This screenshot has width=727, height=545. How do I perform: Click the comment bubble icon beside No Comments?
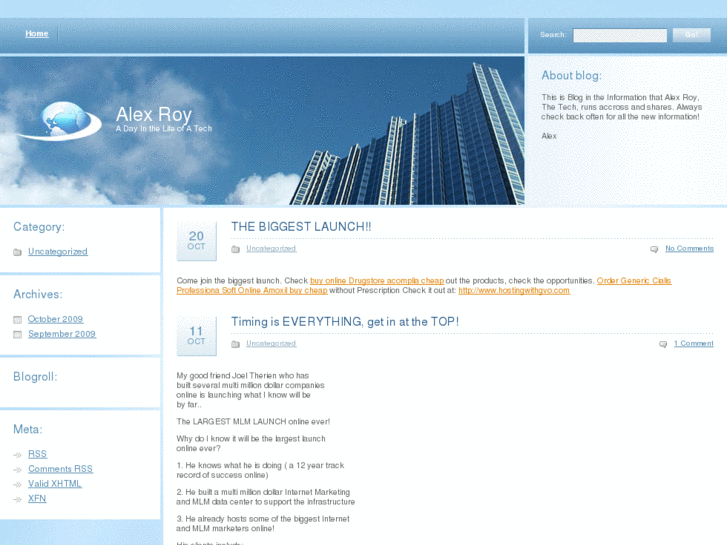(x=654, y=249)
